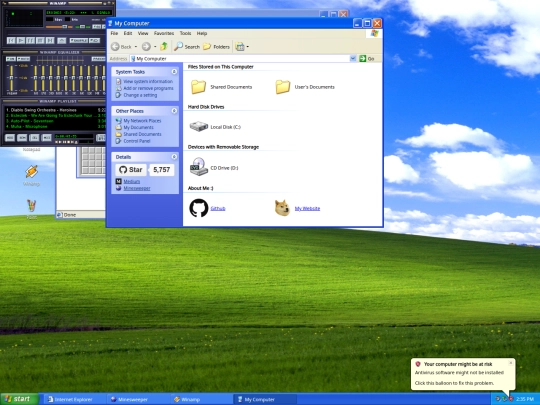This screenshot has width=540, height=405.
Task: Click the playlist ADD button
Action: 10,138
